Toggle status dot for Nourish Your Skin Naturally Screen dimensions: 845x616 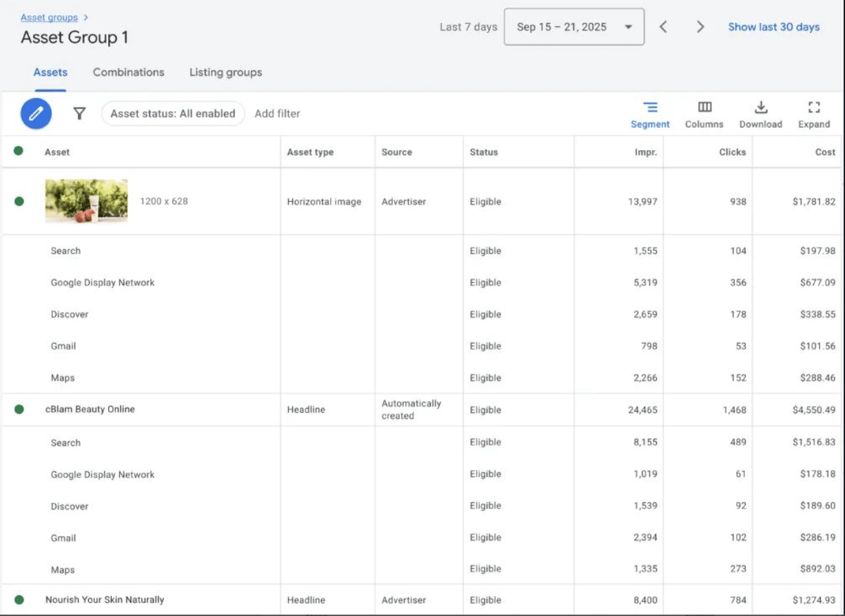(19, 599)
